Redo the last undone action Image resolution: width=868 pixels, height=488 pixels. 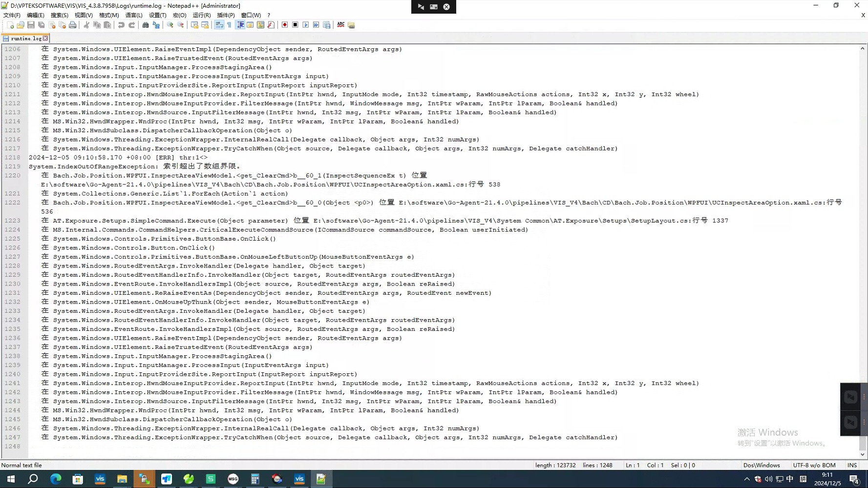(131, 25)
